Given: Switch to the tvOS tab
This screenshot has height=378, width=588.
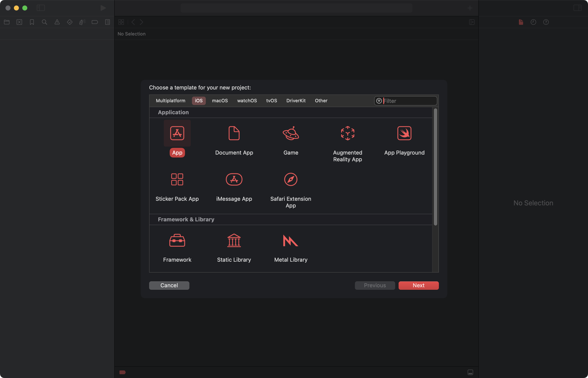Looking at the screenshot, I should [271, 101].
